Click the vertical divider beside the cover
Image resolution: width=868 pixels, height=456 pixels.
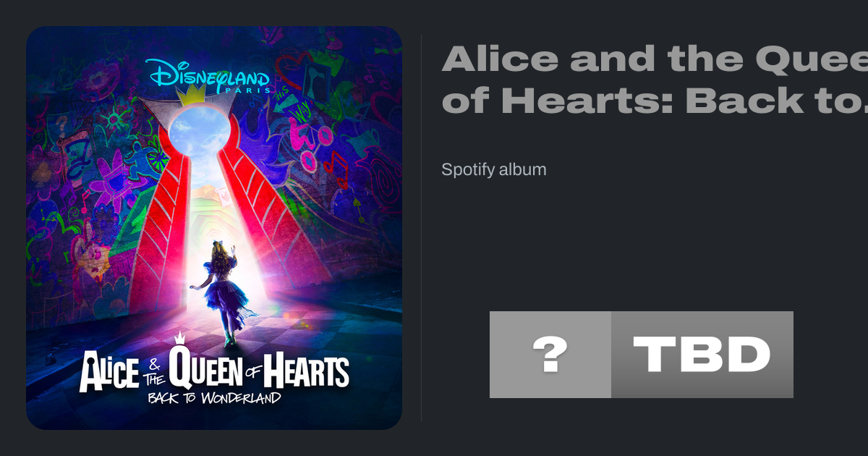pyautogui.click(x=421, y=227)
